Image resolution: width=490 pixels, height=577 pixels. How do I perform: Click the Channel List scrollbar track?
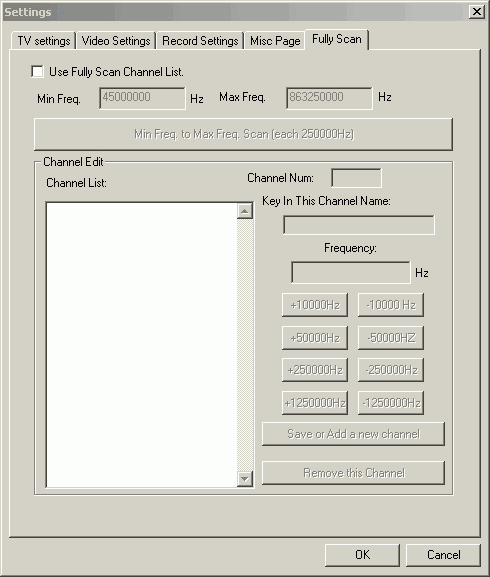(245, 345)
